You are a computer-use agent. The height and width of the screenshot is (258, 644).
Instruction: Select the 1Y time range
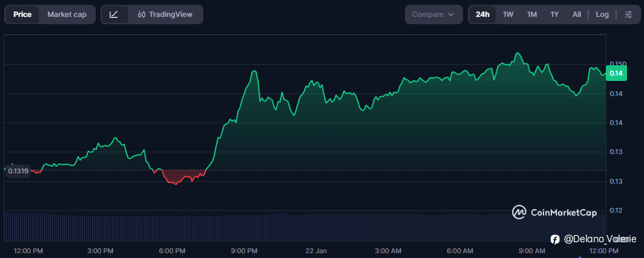pos(554,15)
